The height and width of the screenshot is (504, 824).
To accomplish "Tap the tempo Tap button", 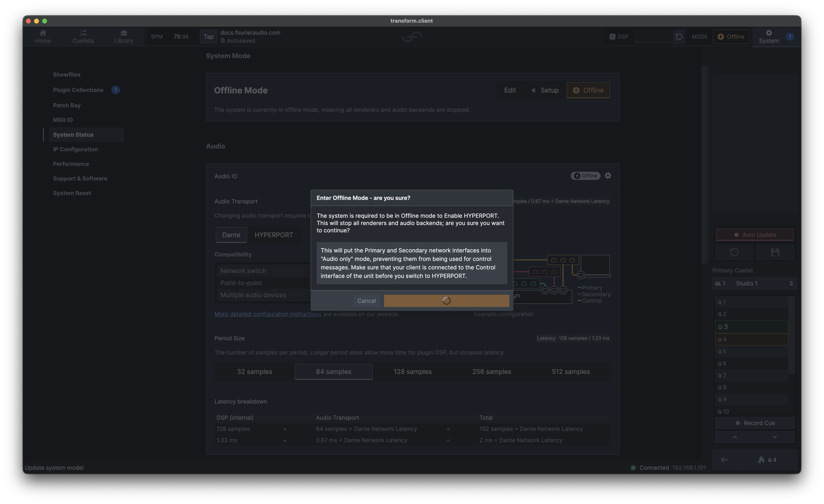I will (208, 36).
